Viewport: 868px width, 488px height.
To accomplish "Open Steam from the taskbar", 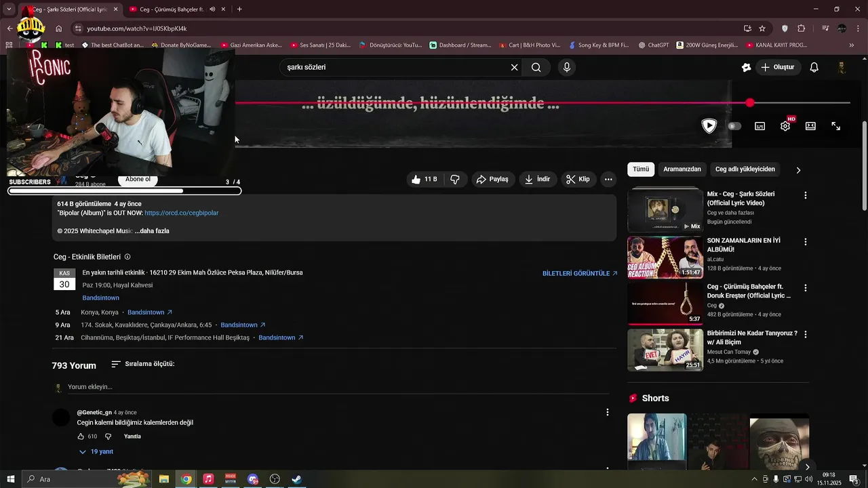I will tap(297, 479).
